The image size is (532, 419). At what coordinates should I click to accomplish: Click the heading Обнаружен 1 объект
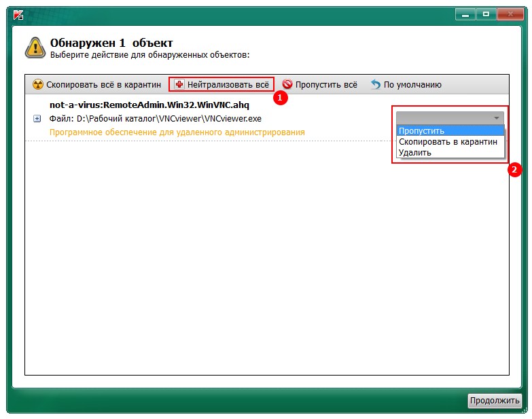tap(111, 43)
